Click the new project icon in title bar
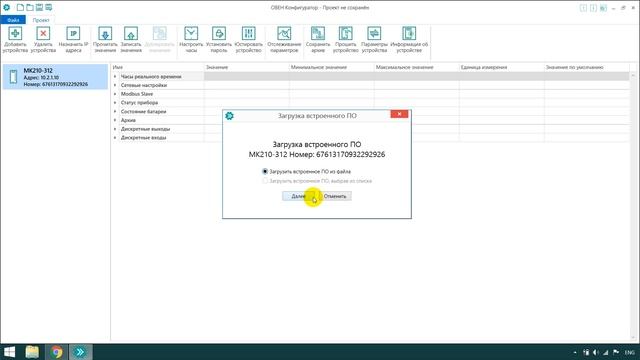Screen dimensions: 640x360 pyautogui.click(x=20, y=7)
